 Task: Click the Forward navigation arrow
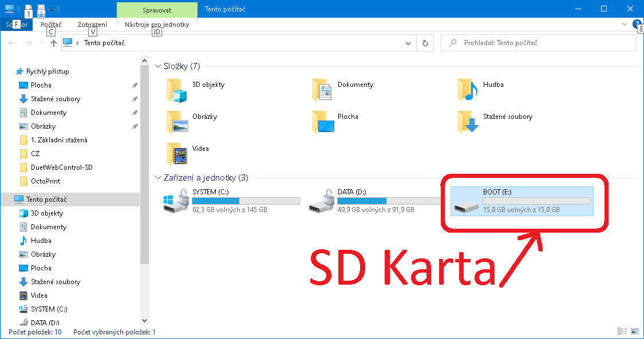[28, 43]
